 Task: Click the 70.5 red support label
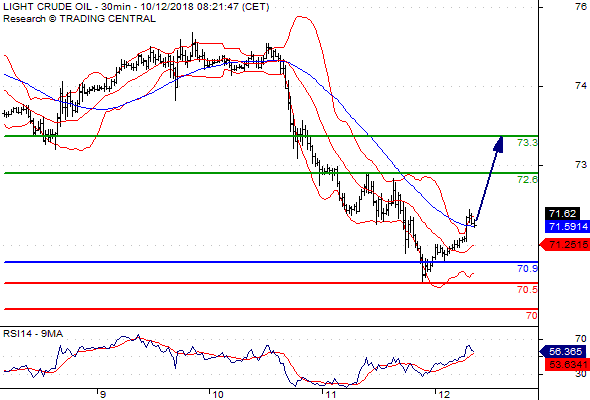(527, 290)
